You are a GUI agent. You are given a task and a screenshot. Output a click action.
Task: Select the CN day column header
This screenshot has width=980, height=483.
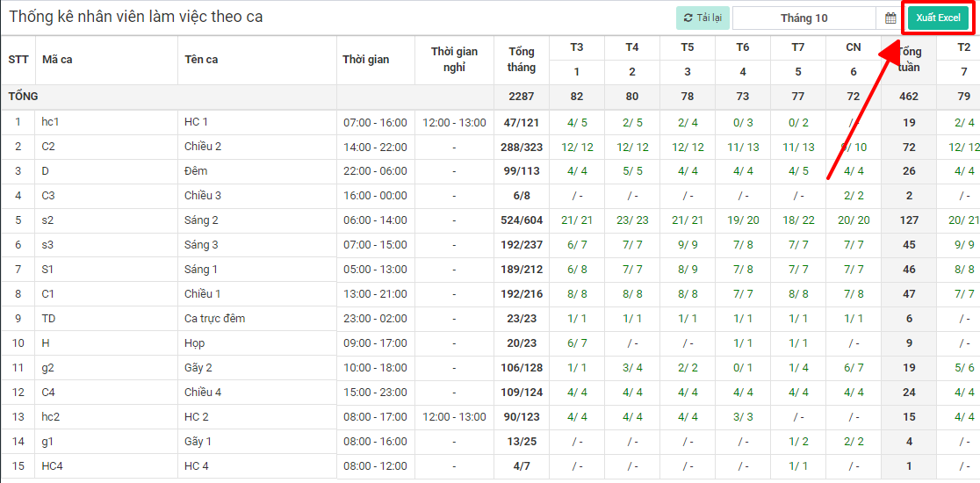(853, 47)
